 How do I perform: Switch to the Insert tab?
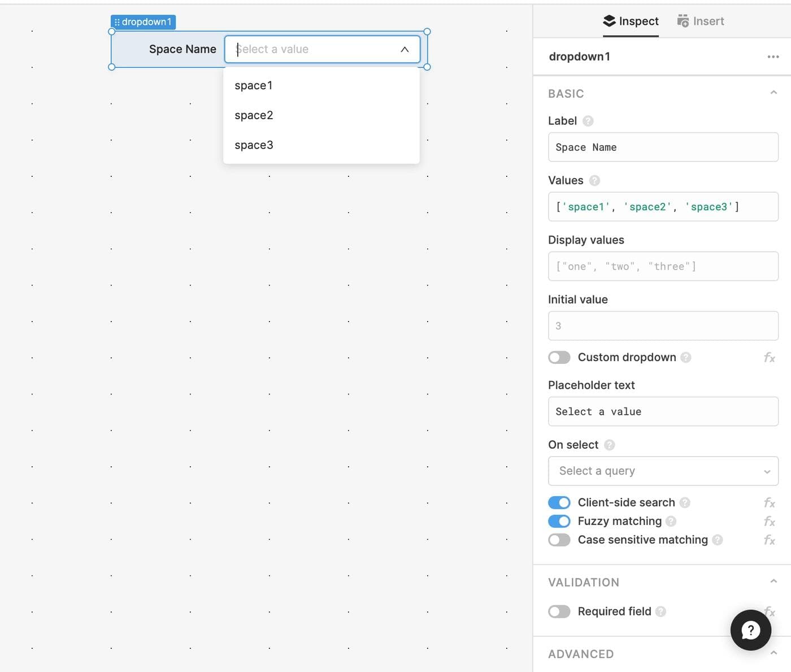pyautogui.click(x=701, y=21)
